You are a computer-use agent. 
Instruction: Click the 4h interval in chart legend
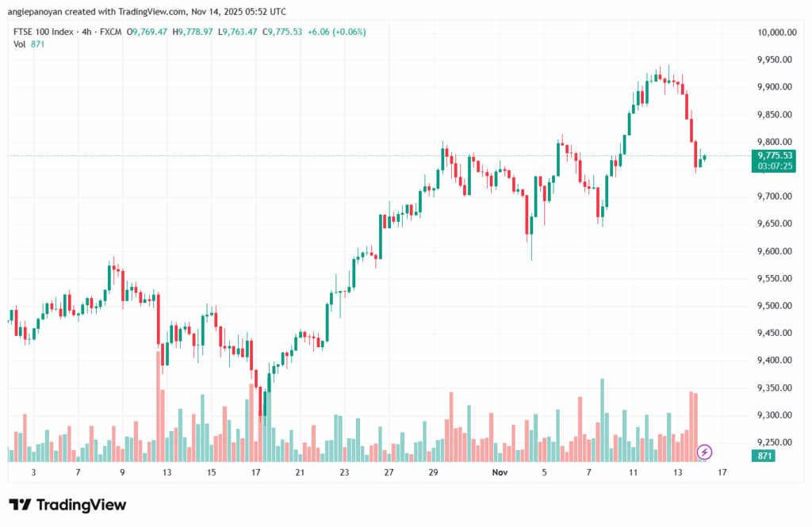pyautogui.click(x=87, y=32)
